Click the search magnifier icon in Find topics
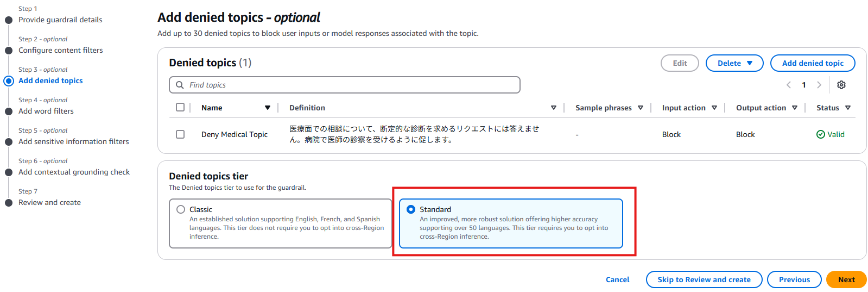This screenshot has width=868, height=292. [x=180, y=85]
